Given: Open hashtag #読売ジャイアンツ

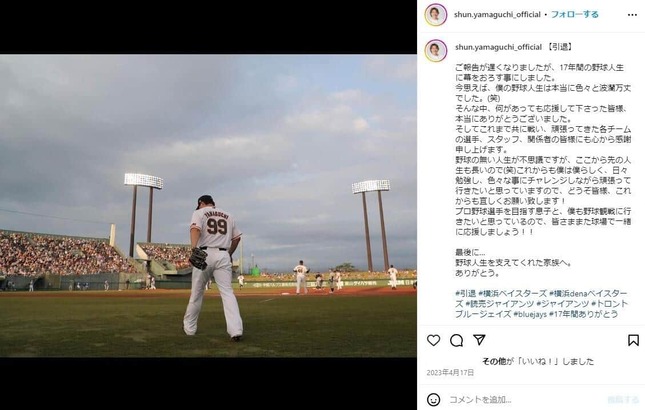Looking at the screenshot, I should click(x=500, y=304).
